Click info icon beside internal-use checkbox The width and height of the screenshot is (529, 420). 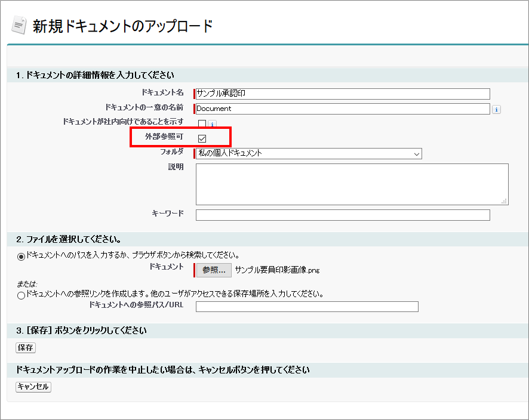[212, 124]
